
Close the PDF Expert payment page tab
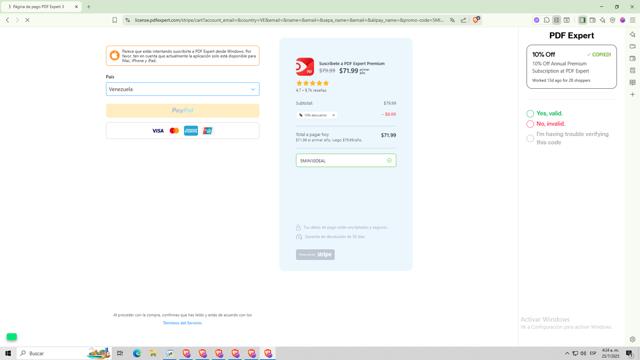coord(76,7)
